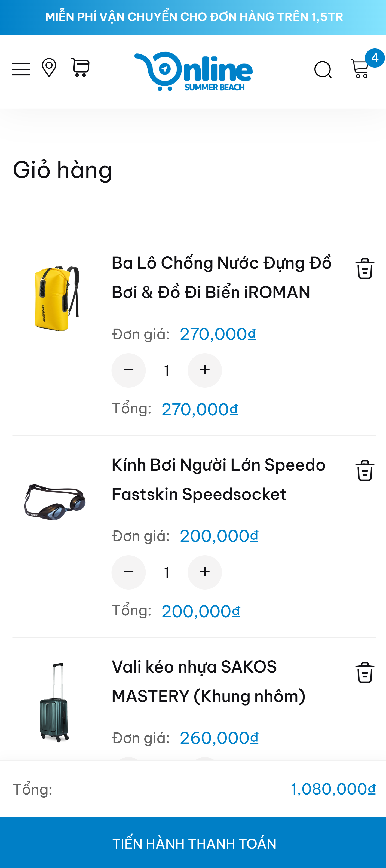Open the Vali kéo nhựa SAKOS title

(x=208, y=681)
